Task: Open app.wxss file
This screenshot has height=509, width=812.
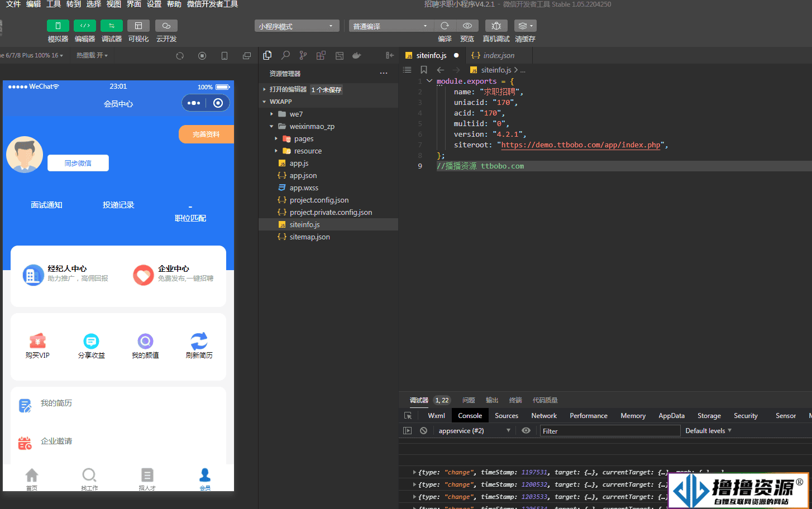Action: click(x=328, y=188)
